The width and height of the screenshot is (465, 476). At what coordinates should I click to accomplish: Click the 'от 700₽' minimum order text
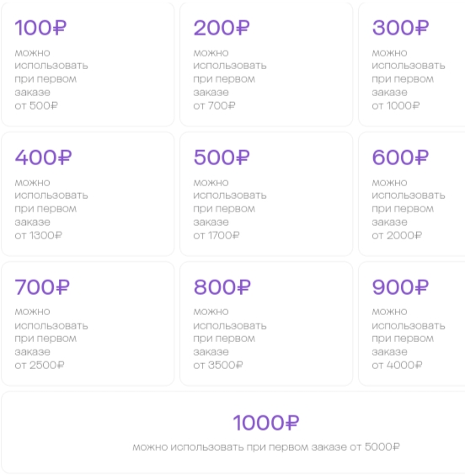pos(214,105)
